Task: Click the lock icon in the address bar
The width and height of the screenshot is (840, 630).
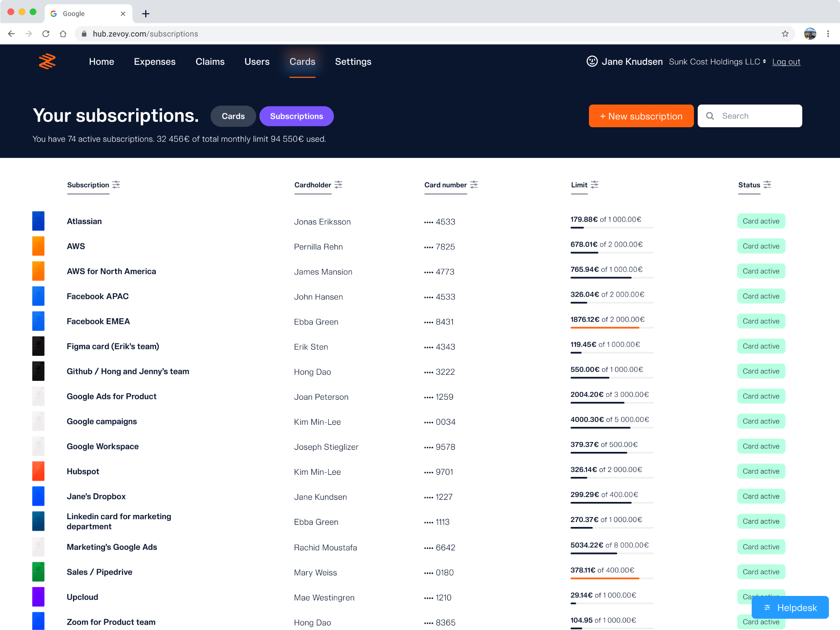Action: tap(84, 34)
